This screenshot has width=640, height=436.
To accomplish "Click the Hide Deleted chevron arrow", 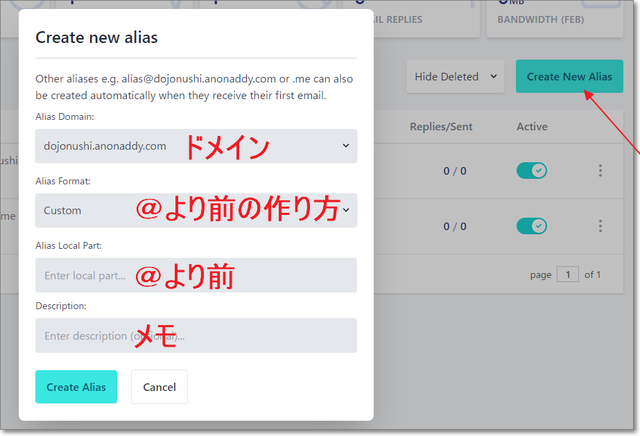I will click(x=494, y=77).
